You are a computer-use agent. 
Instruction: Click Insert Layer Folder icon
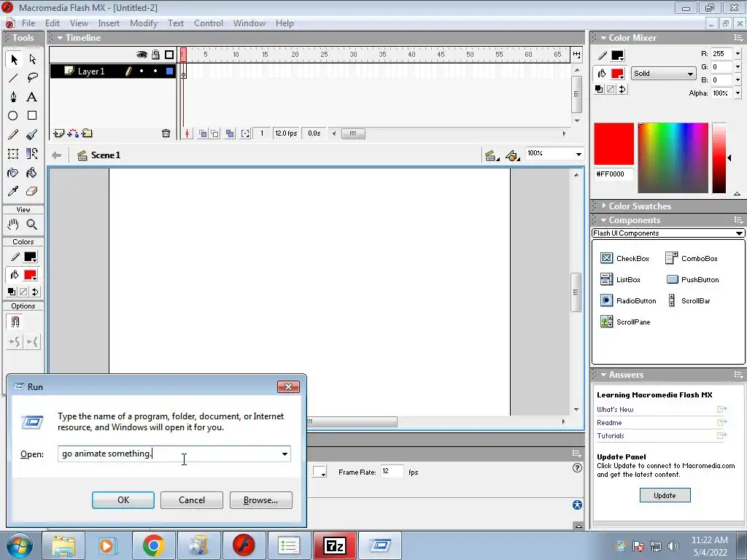pyautogui.click(x=88, y=133)
